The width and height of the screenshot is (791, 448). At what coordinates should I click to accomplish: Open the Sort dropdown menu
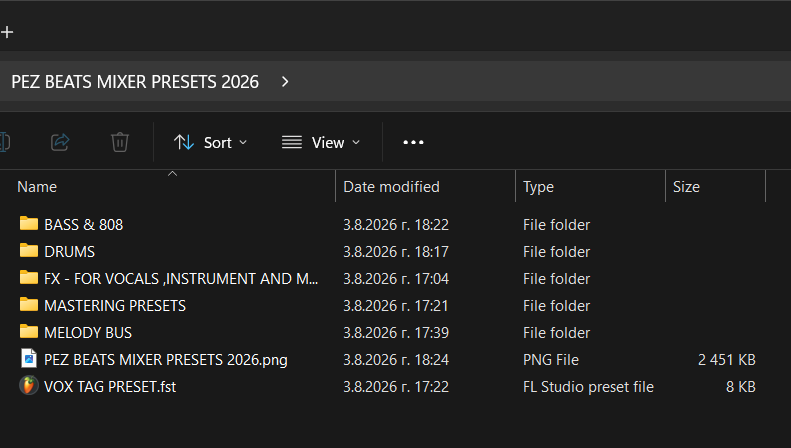pos(210,143)
